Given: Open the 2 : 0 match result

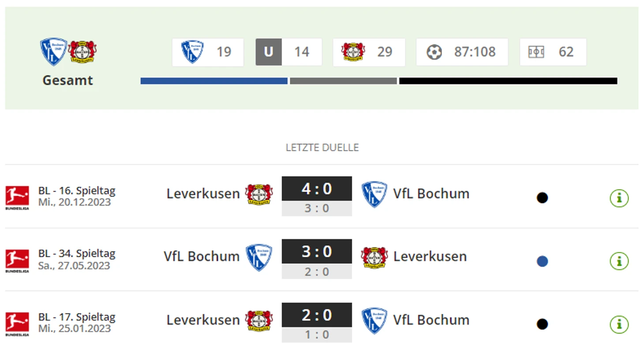Looking at the screenshot, I should pos(317,315).
